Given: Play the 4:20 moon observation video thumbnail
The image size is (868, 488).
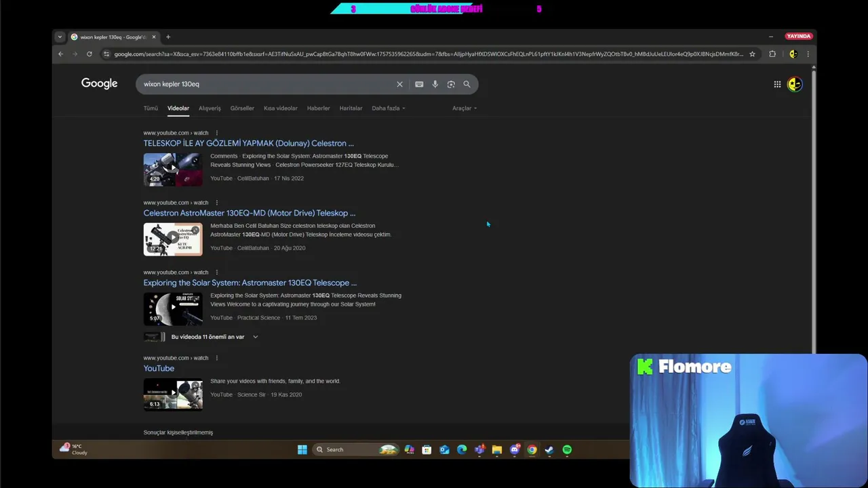Looking at the screenshot, I should tap(173, 169).
